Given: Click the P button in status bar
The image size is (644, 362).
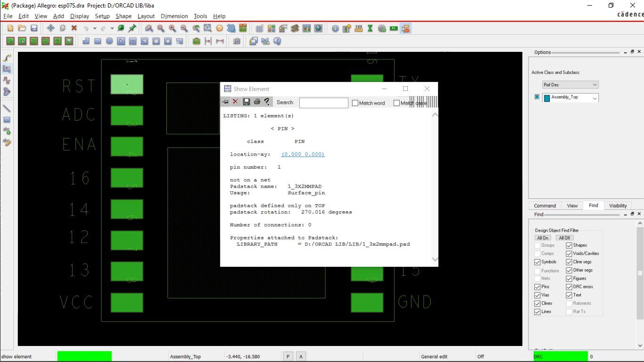Looking at the screenshot, I should pyautogui.click(x=288, y=356).
